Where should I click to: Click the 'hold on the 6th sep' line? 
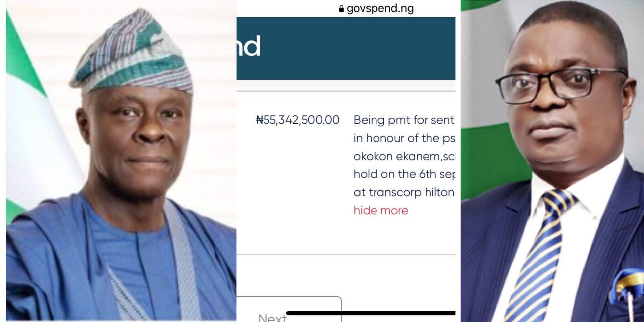pos(404,174)
